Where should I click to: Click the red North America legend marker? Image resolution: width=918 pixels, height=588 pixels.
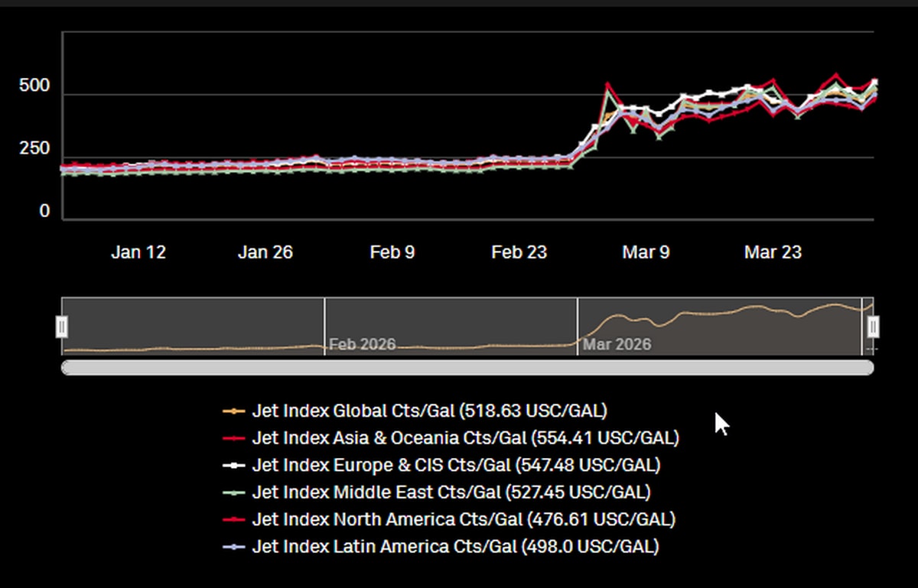click(x=233, y=520)
